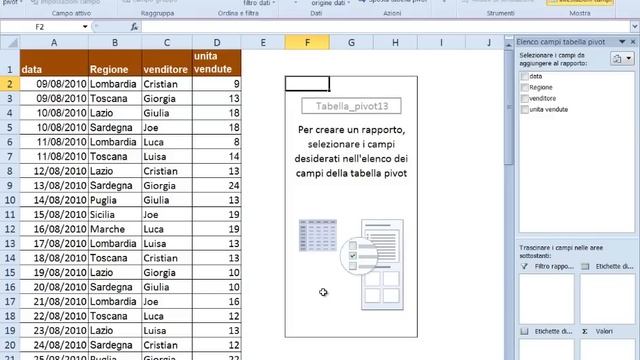
Task: Click the 'Puglia' cell in row 10
Action: click(x=115, y=200)
